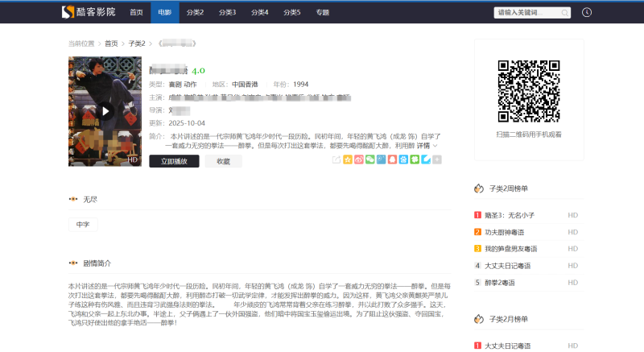Open the 专题 nav tab
The width and height of the screenshot is (644, 352).
coord(323,12)
